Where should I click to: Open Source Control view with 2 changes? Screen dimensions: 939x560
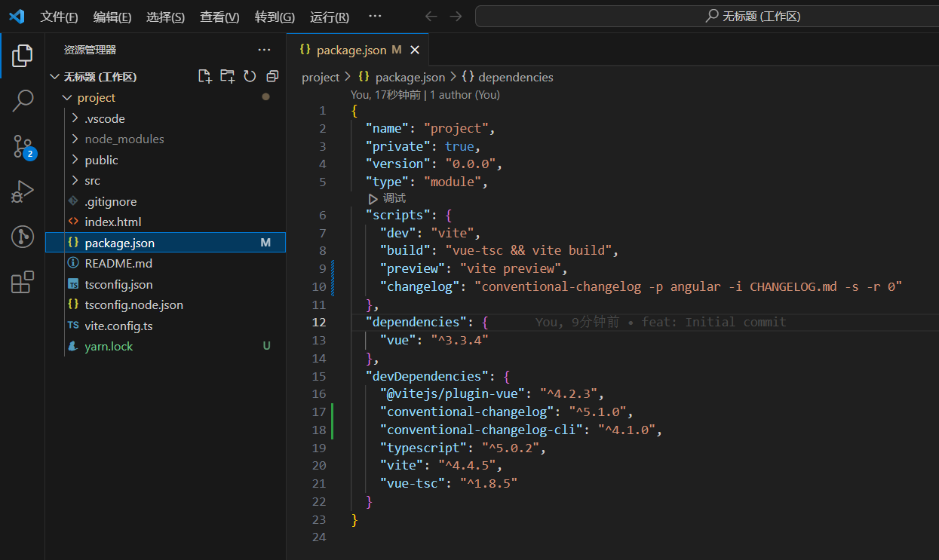pyautogui.click(x=23, y=146)
